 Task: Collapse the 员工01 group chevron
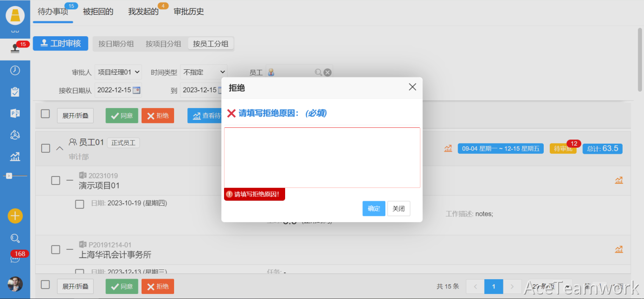coord(60,148)
